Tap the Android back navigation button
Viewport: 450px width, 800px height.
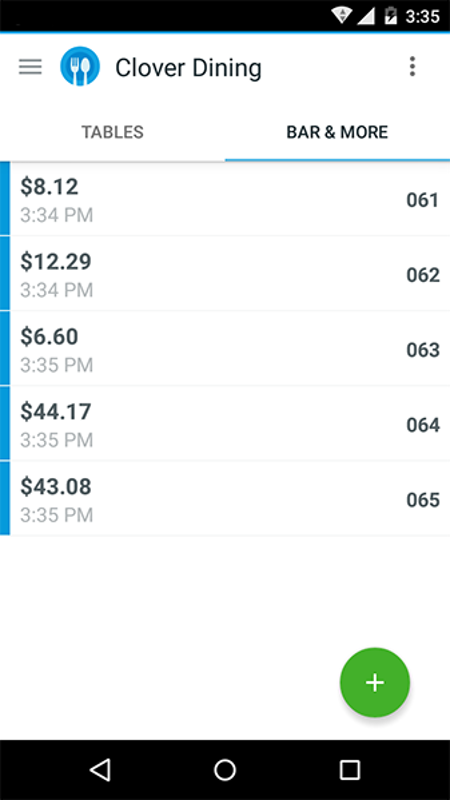[100, 769]
